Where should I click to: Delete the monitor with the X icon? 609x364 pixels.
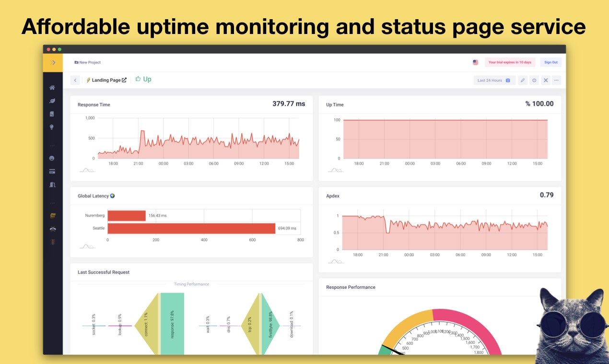(545, 80)
